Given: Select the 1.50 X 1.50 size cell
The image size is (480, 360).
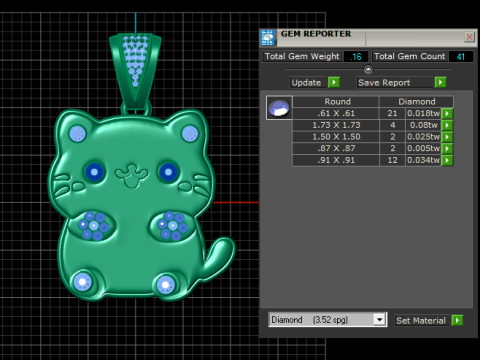Looking at the screenshot, I should (336, 137).
